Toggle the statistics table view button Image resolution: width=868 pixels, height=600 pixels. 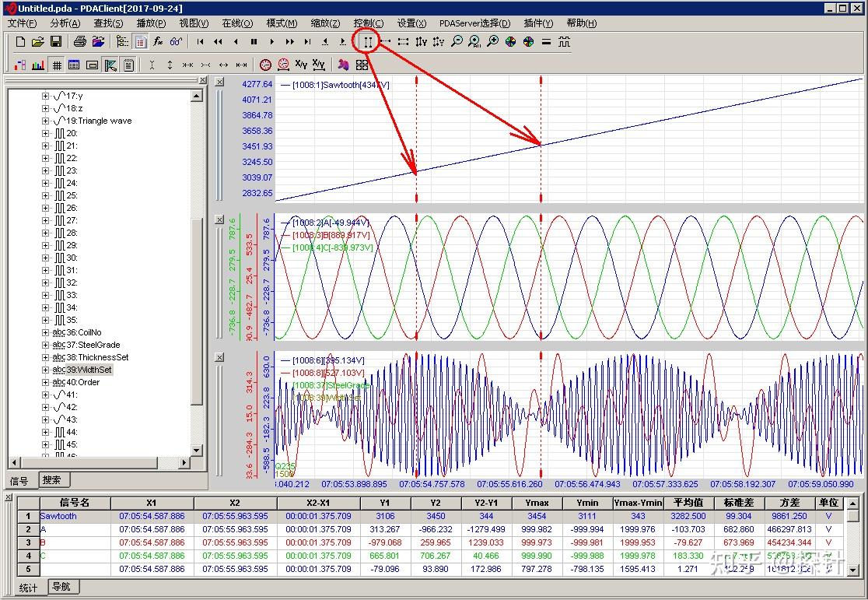tap(74, 65)
